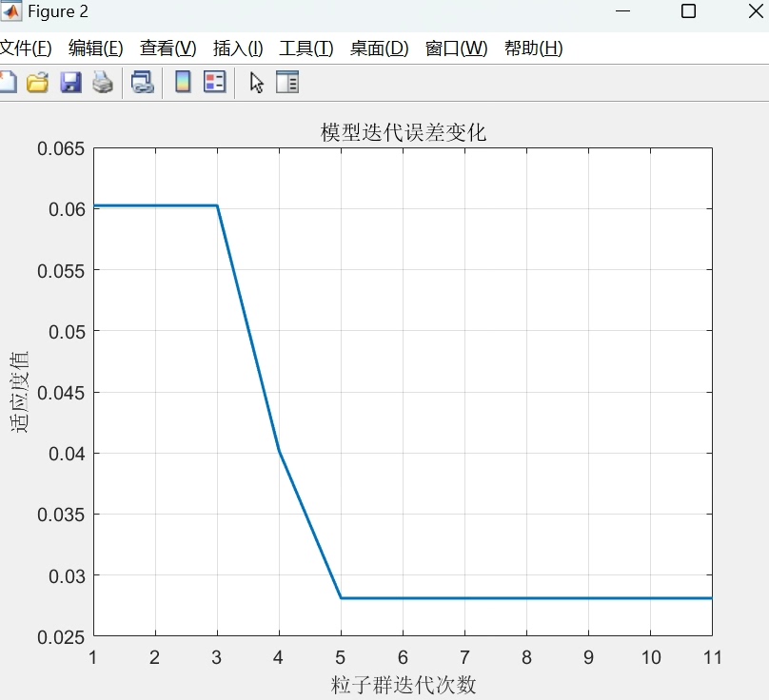Click the New Figure icon
This screenshot has height=700, width=769.
tap(8, 82)
